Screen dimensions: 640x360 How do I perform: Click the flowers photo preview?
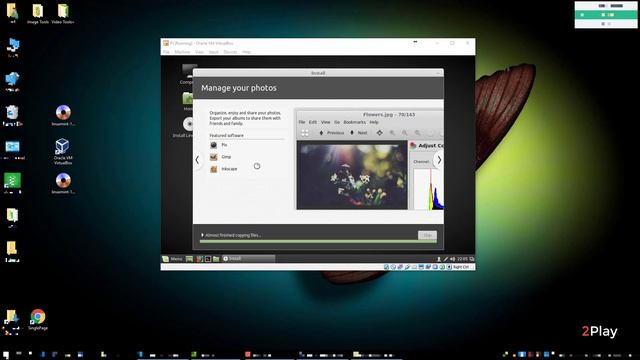point(352,175)
